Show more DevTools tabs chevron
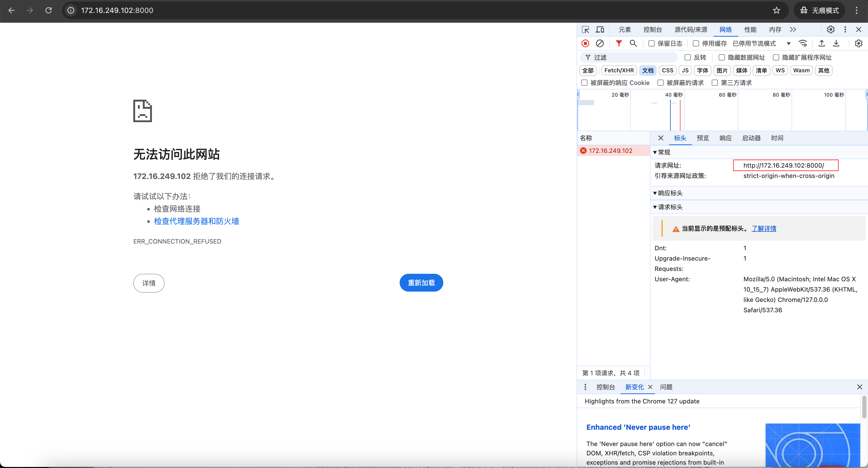This screenshot has height=468, width=868. coord(793,30)
